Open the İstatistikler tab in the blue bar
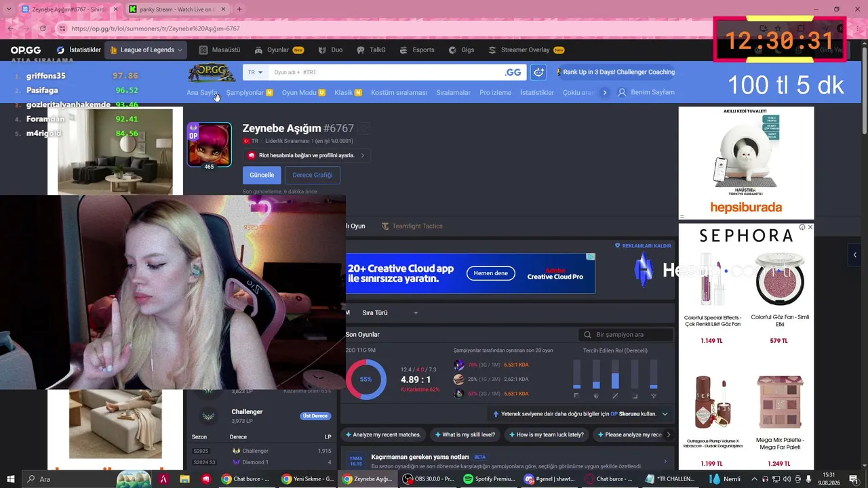868x488 pixels. [x=537, y=93]
